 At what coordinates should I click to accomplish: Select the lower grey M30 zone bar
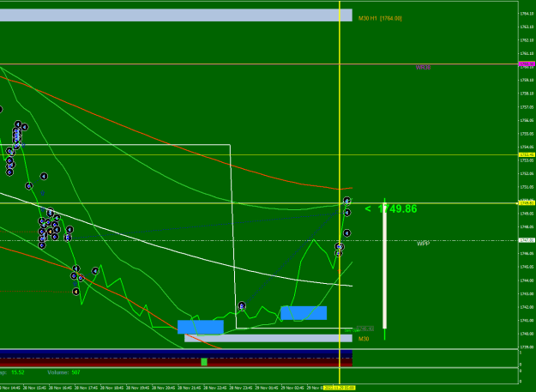(x=268, y=338)
